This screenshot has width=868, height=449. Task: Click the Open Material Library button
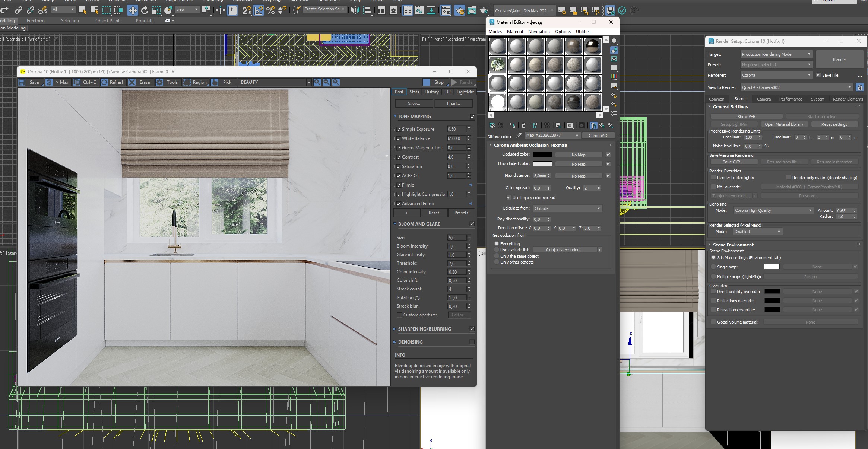[784, 124]
